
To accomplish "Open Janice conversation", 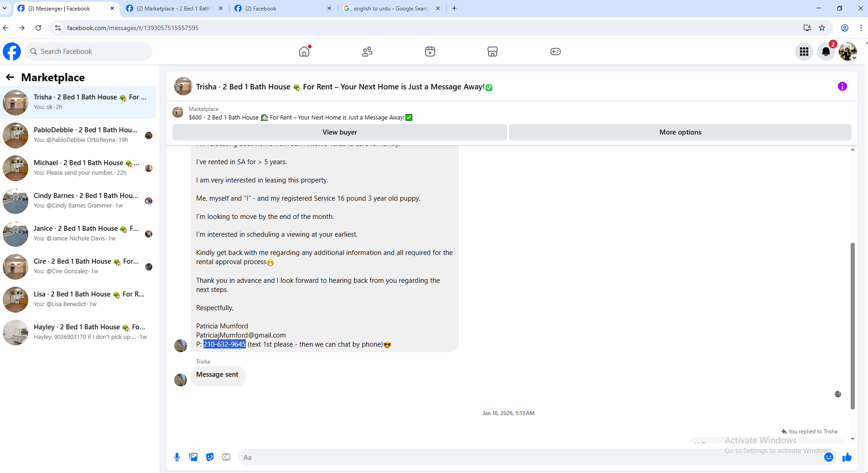I will [78, 234].
